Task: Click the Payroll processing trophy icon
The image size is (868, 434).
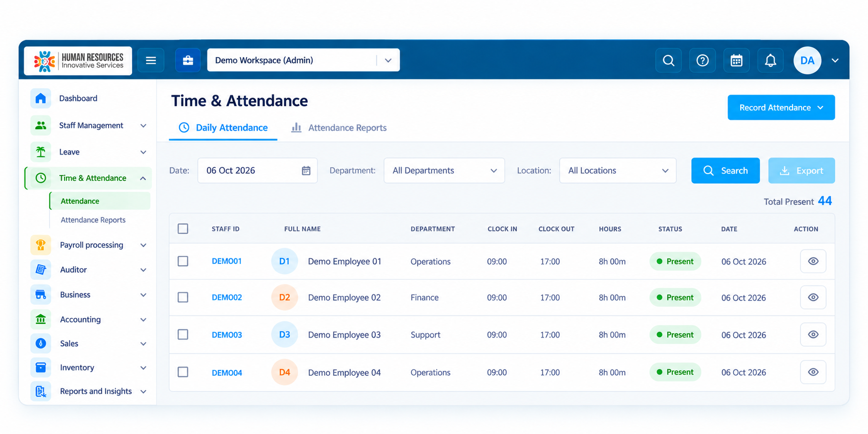Action: point(41,245)
